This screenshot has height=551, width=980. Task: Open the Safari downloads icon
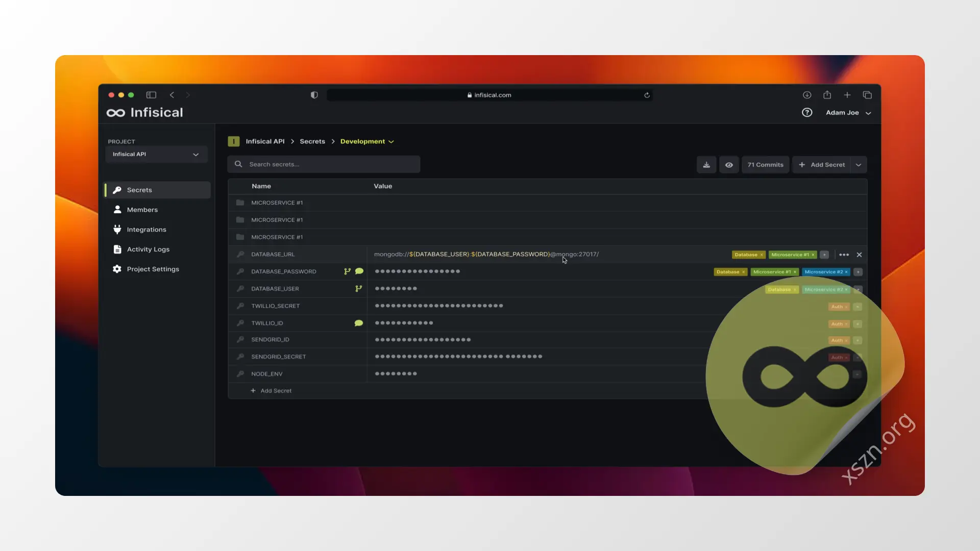[x=807, y=95]
